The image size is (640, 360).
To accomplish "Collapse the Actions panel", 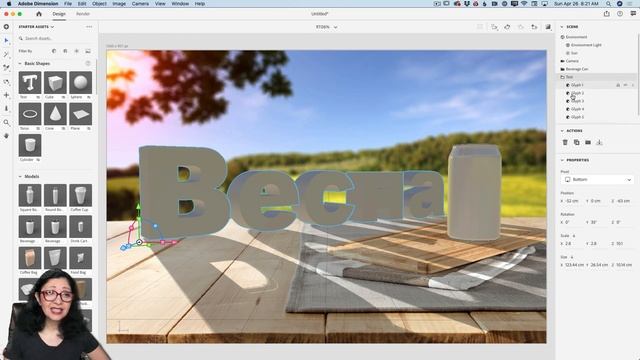I will 562,131.
